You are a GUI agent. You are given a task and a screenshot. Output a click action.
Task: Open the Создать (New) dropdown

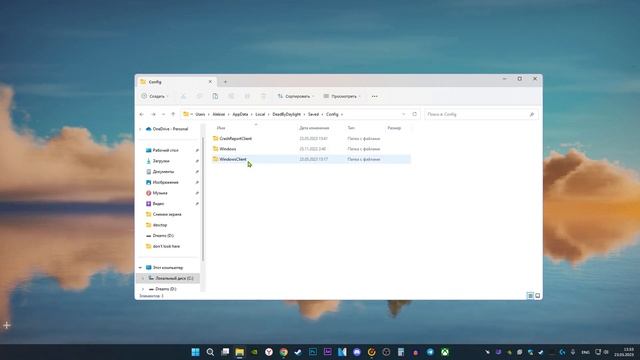pyautogui.click(x=155, y=96)
